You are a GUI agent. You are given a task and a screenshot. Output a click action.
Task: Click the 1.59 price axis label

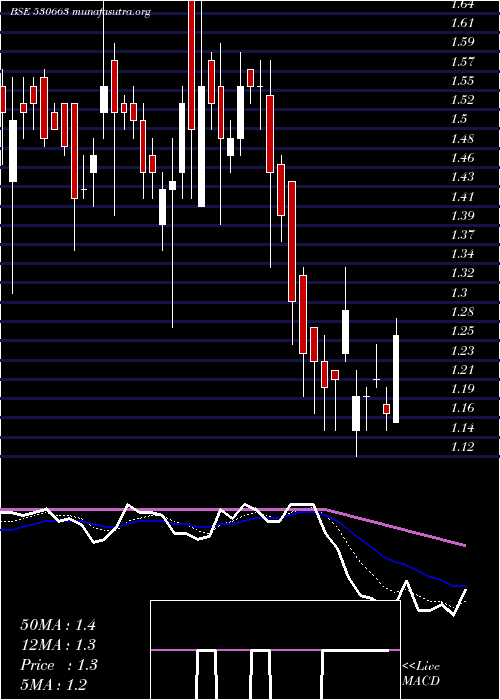click(x=462, y=42)
